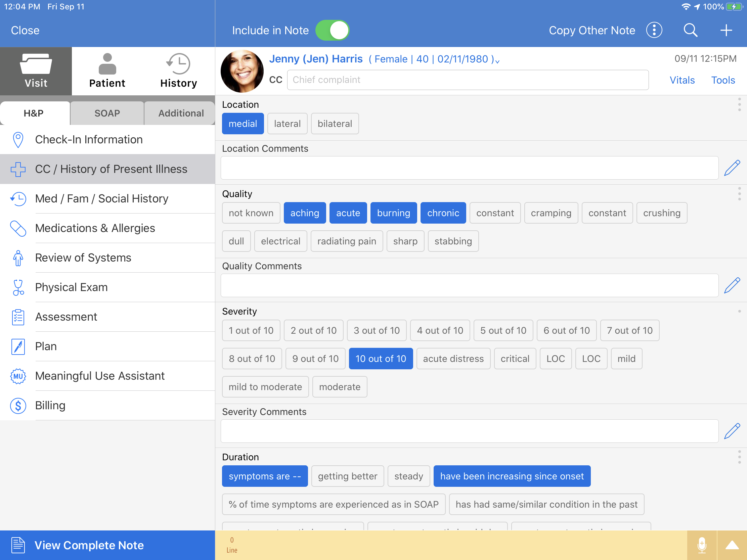Deselect the 10 out of 10 severity
Screen dimensions: 747x560
[381, 359]
